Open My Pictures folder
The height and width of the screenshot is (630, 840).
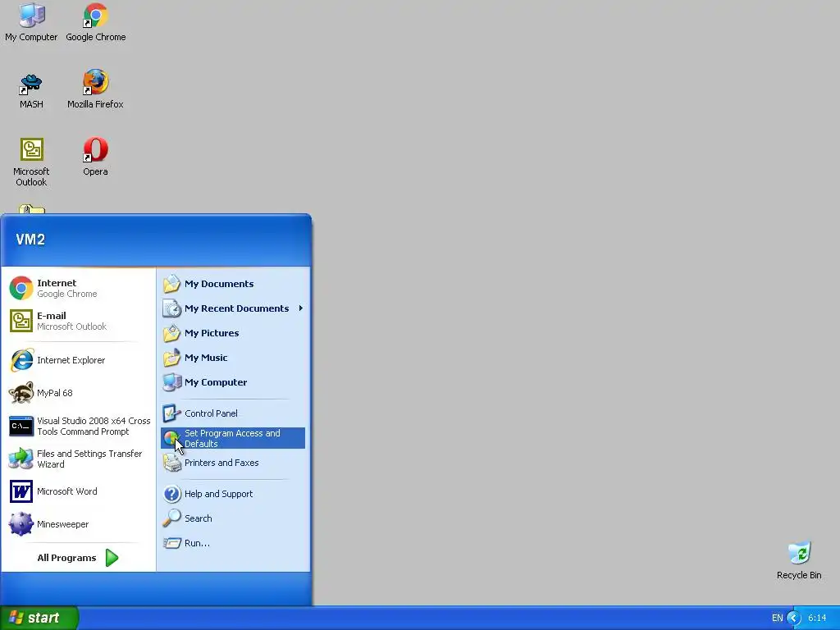point(233,333)
